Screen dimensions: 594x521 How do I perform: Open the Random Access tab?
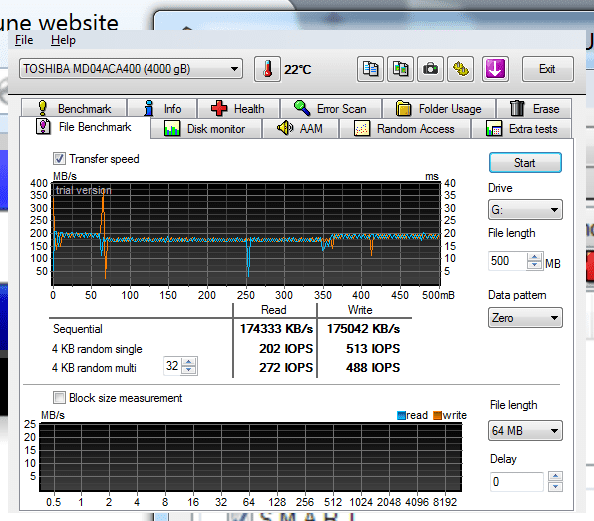[x=405, y=129]
